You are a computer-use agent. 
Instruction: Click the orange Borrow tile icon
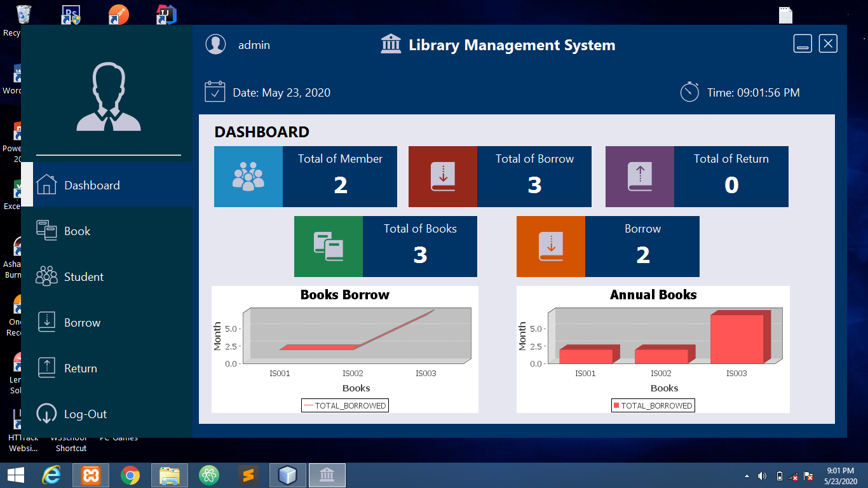[x=551, y=247]
